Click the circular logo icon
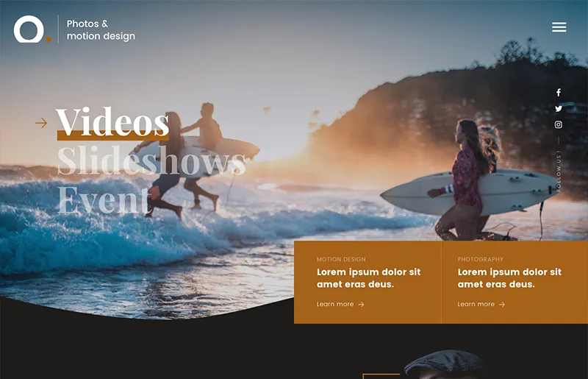 pos(29,29)
